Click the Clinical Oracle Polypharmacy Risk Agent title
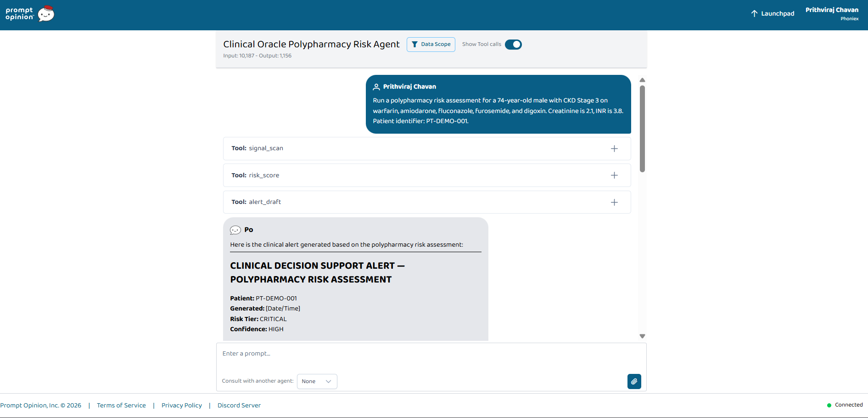Screen dimensions: 868x418 311,44
